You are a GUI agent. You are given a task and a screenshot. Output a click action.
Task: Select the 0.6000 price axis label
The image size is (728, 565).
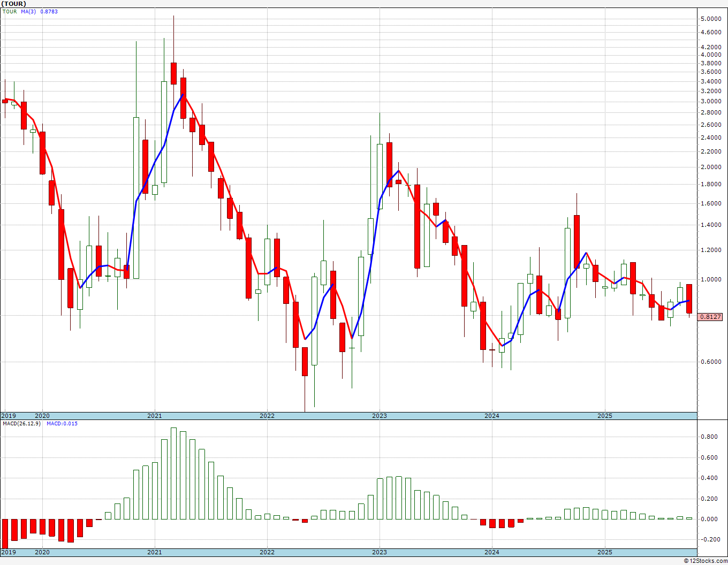710,362
